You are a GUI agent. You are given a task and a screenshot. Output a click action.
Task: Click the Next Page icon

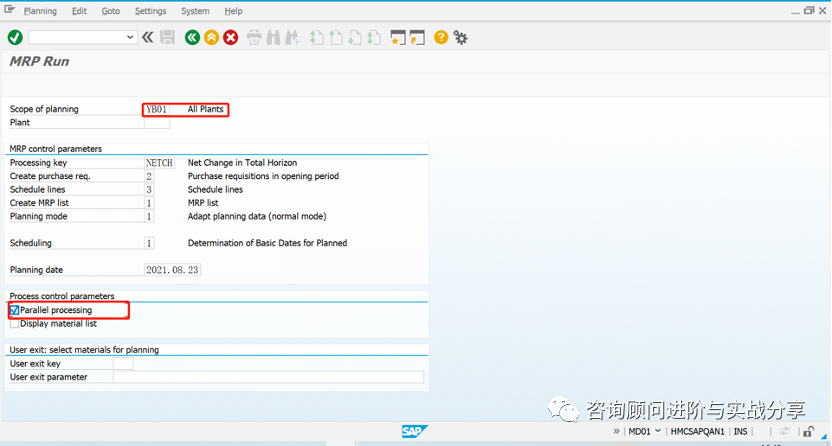(x=355, y=38)
